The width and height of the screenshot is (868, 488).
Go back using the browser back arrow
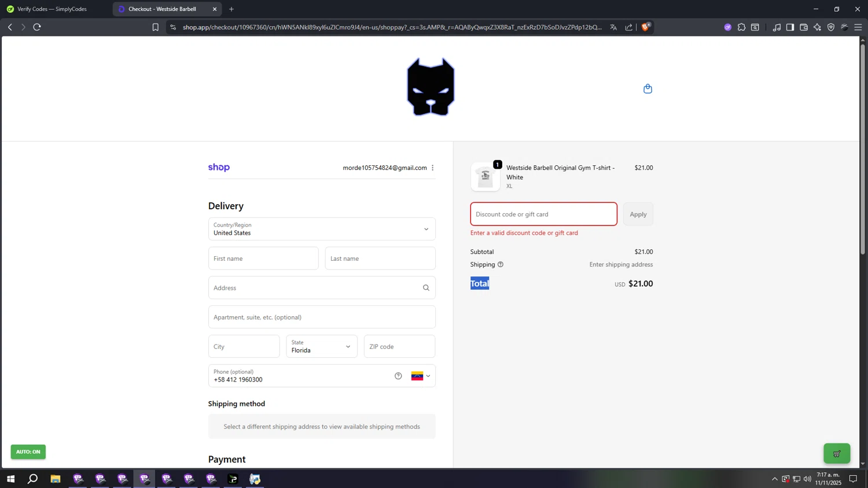click(10, 27)
